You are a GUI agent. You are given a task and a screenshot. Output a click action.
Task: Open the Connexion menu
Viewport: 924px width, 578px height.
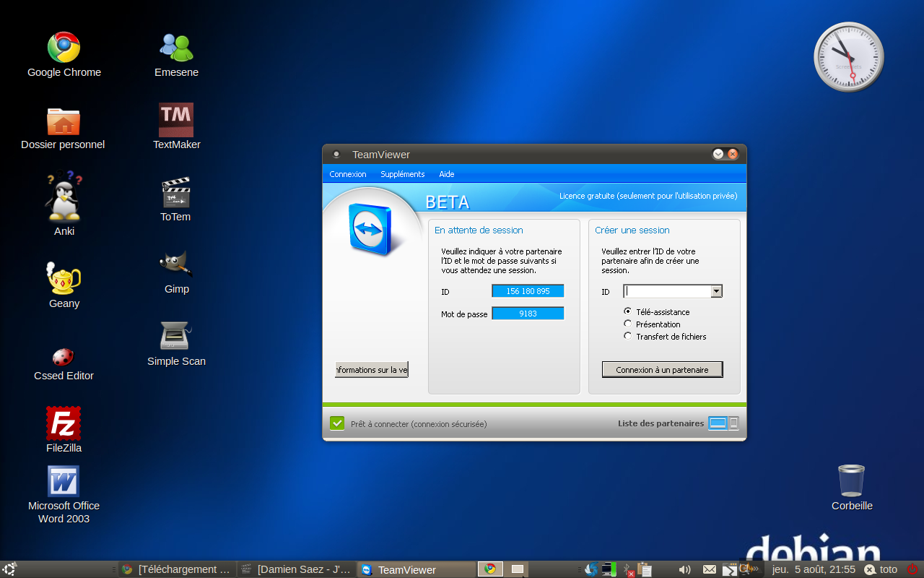pos(348,174)
